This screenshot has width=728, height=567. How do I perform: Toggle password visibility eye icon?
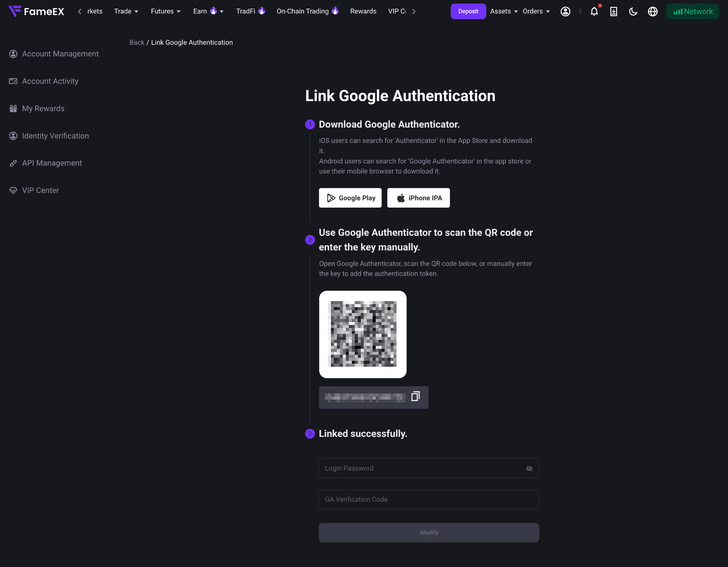point(529,469)
